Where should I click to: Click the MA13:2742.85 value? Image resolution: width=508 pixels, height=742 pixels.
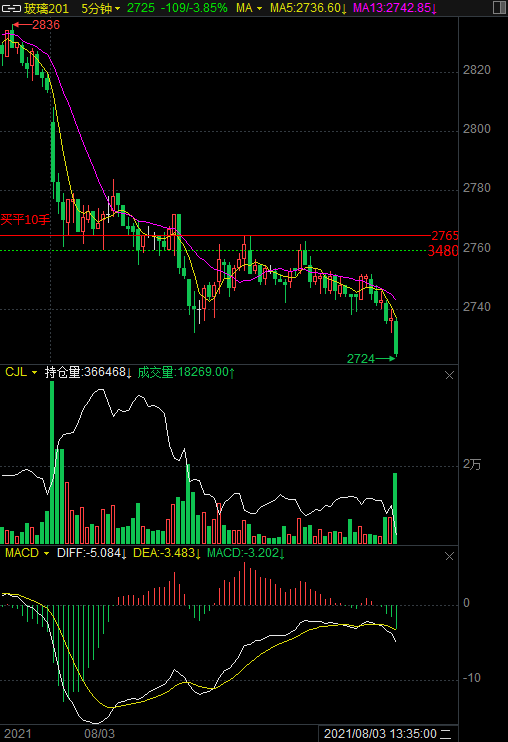pos(395,8)
